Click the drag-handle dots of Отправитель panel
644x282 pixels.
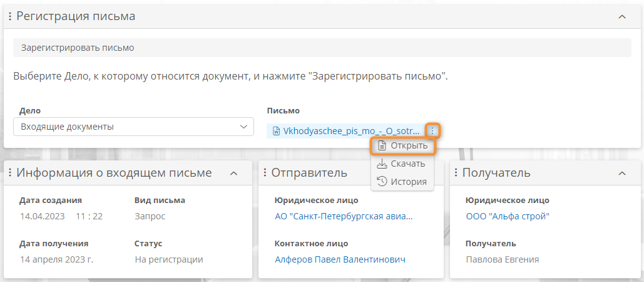(265, 173)
